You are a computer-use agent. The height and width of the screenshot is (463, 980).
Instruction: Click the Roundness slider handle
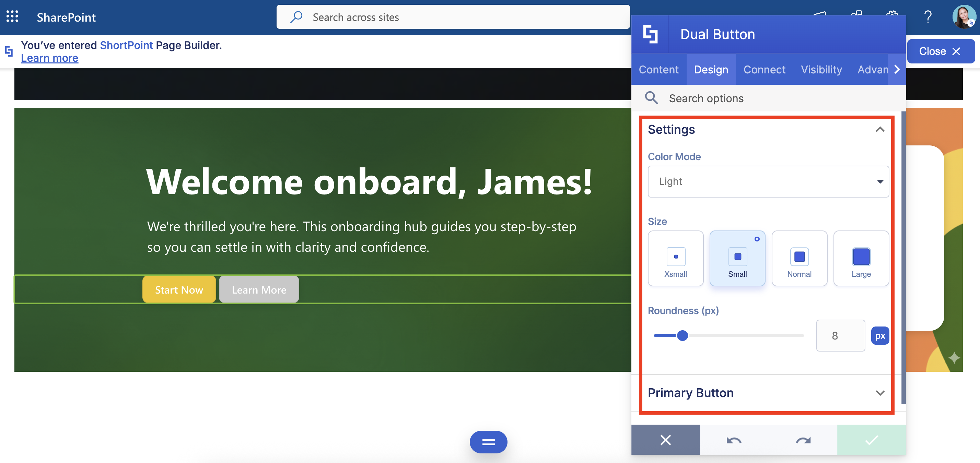coord(682,336)
